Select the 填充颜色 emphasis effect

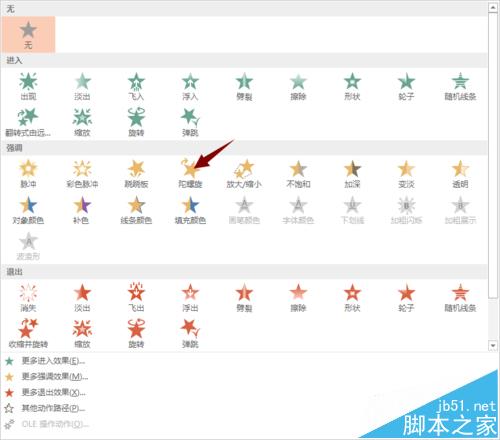pyautogui.click(x=190, y=210)
